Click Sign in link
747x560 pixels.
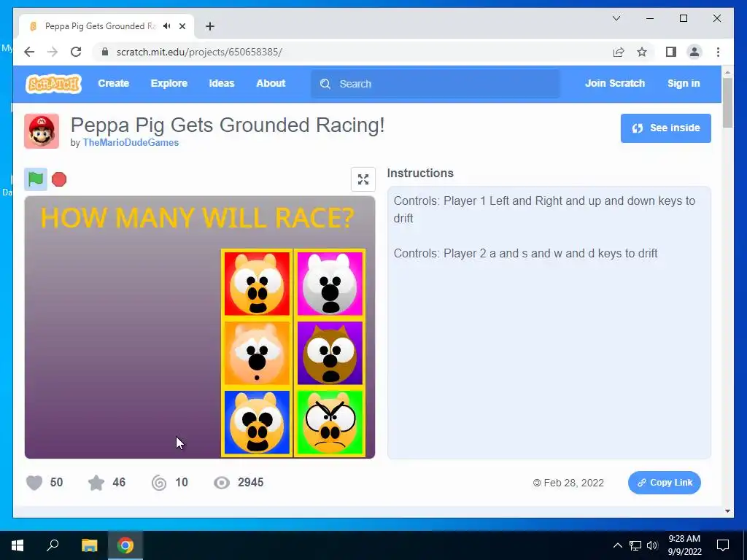coord(684,83)
